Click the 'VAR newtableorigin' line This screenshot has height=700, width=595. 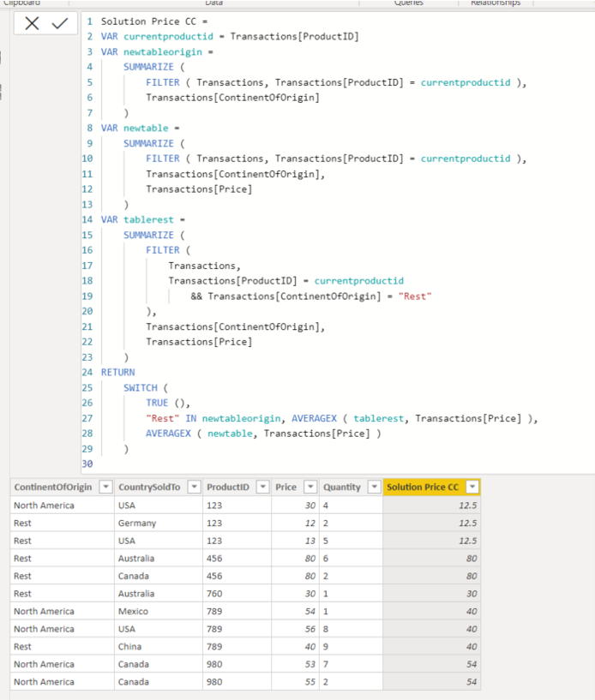pyautogui.click(x=157, y=51)
